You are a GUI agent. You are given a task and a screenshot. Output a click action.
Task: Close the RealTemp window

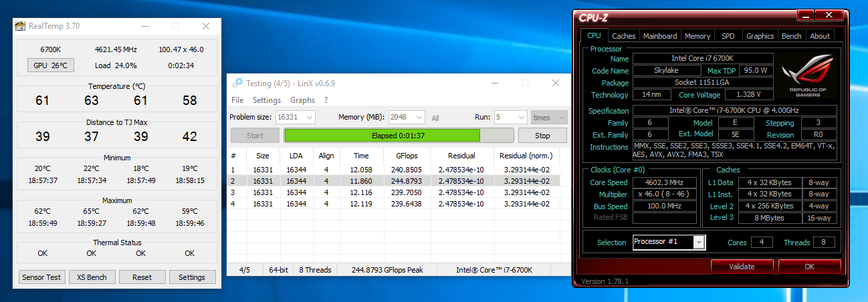206,26
